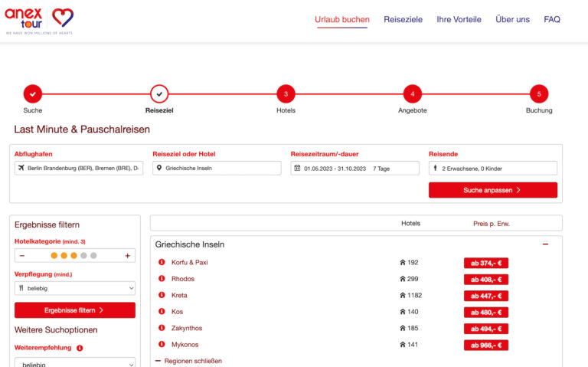This screenshot has width=588, height=367.
Task: Increase hotel category with plus button
Action: click(x=127, y=256)
